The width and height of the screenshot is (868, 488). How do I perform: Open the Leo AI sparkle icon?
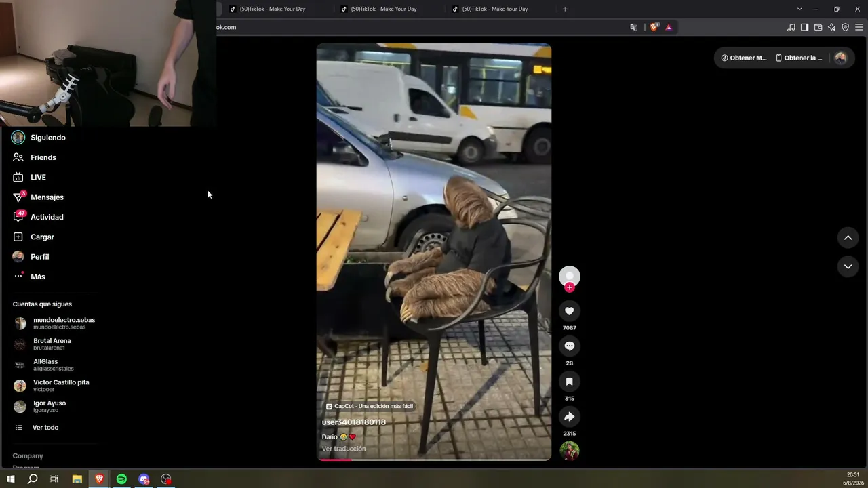coord(831,27)
